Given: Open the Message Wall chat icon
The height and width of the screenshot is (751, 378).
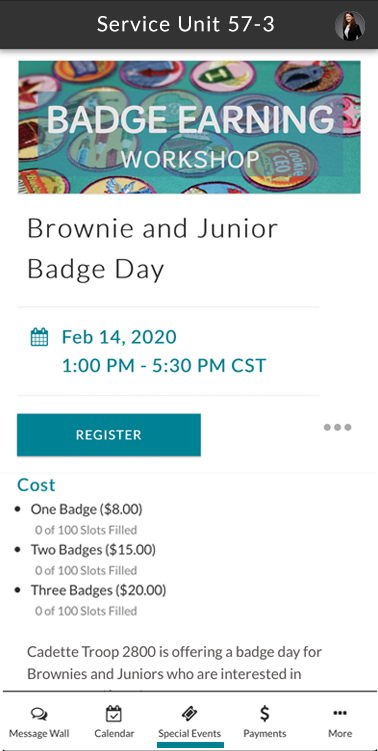Looking at the screenshot, I should [39, 715].
